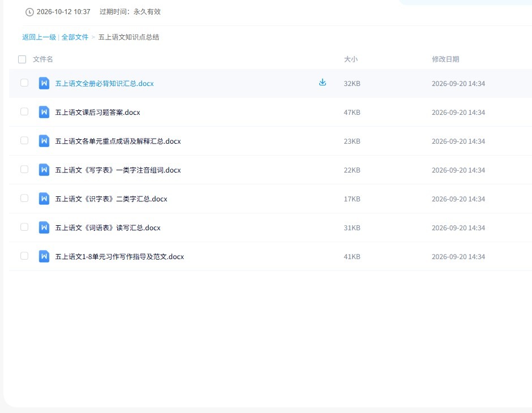The height and width of the screenshot is (413, 532).
Task: Click the 47KB size value
Action: 352,112
